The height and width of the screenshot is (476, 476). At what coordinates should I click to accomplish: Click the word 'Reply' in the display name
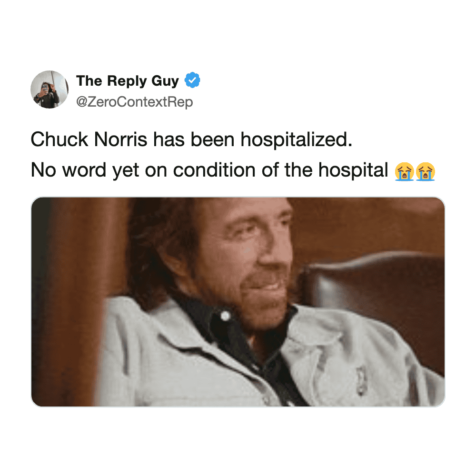[127, 81]
